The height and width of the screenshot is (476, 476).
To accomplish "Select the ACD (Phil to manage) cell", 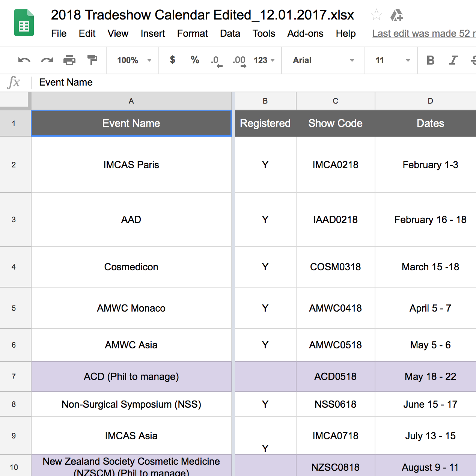I will pyautogui.click(x=131, y=377).
